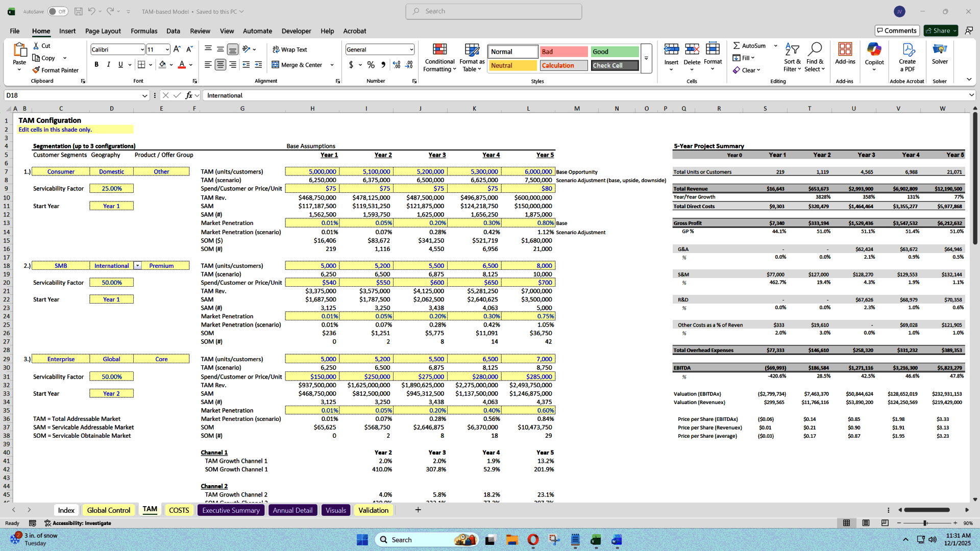Switch to the Formulas ribbon tab
The image size is (980, 551).
point(144,31)
